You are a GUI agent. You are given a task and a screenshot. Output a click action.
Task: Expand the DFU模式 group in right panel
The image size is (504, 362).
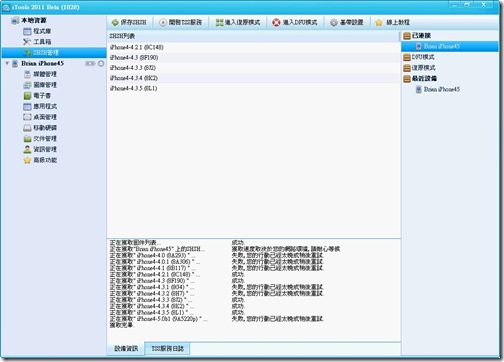point(407,57)
